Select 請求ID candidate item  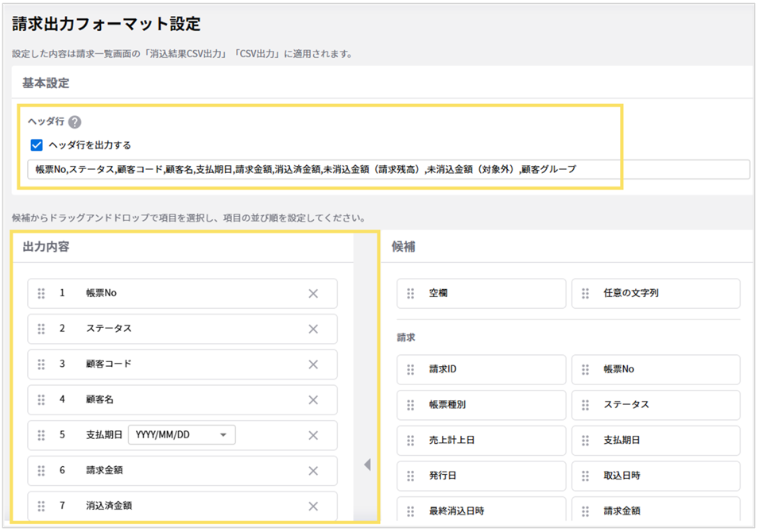tap(481, 369)
